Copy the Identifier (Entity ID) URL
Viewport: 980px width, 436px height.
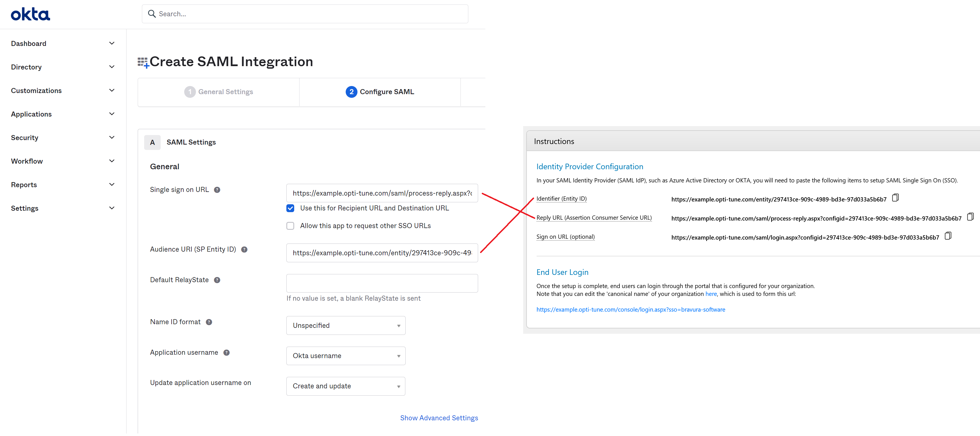[x=895, y=198]
